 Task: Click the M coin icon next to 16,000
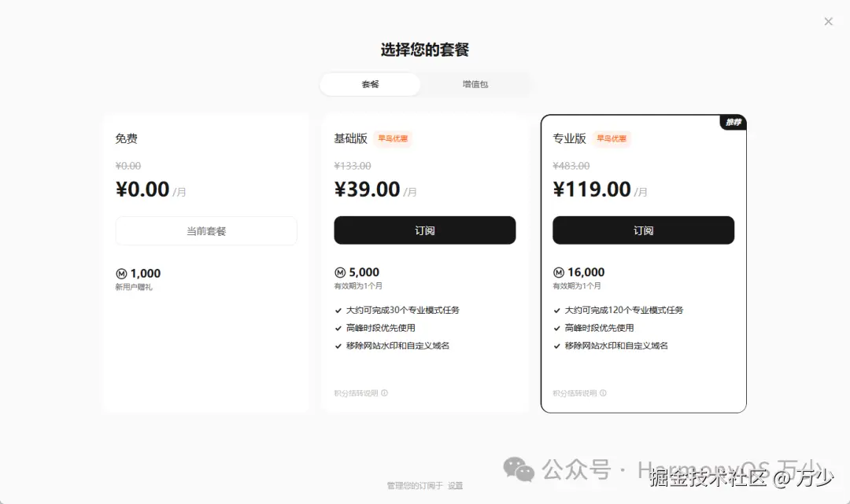pyautogui.click(x=558, y=271)
